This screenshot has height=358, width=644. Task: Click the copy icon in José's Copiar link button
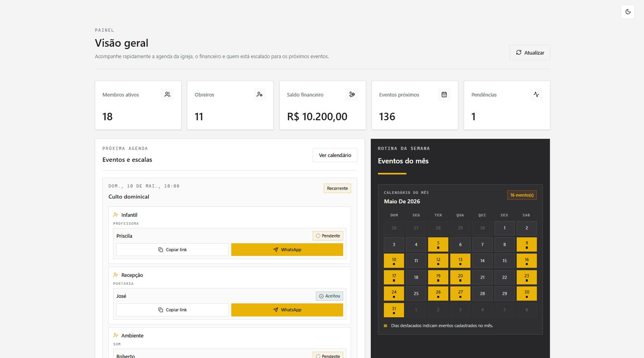click(161, 310)
